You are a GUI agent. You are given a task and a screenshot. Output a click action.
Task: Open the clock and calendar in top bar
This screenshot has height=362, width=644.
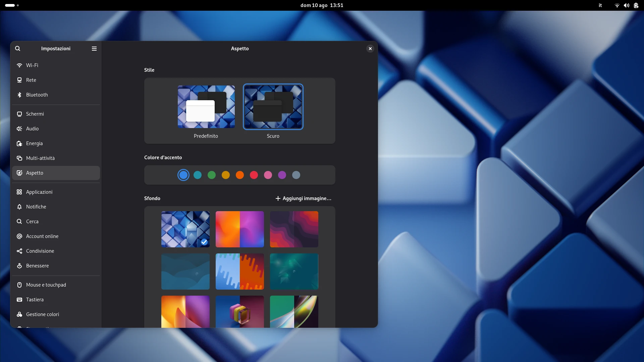(x=322, y=5)
